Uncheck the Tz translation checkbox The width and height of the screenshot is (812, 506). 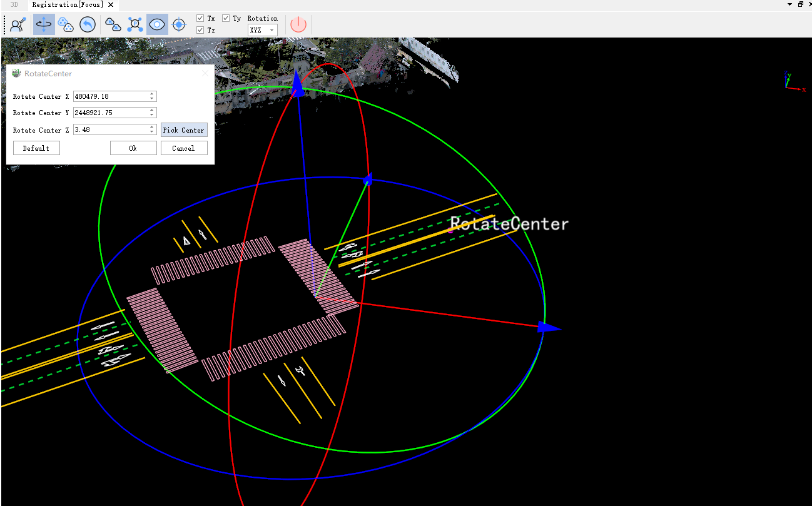[x=200, y=30]
